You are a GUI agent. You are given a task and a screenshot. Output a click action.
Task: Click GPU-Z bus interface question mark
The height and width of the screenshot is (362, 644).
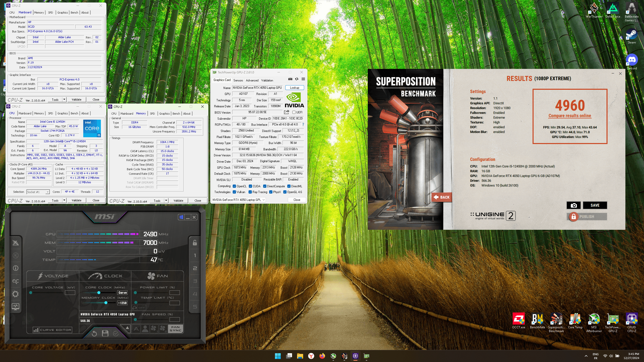click(303, 125)
